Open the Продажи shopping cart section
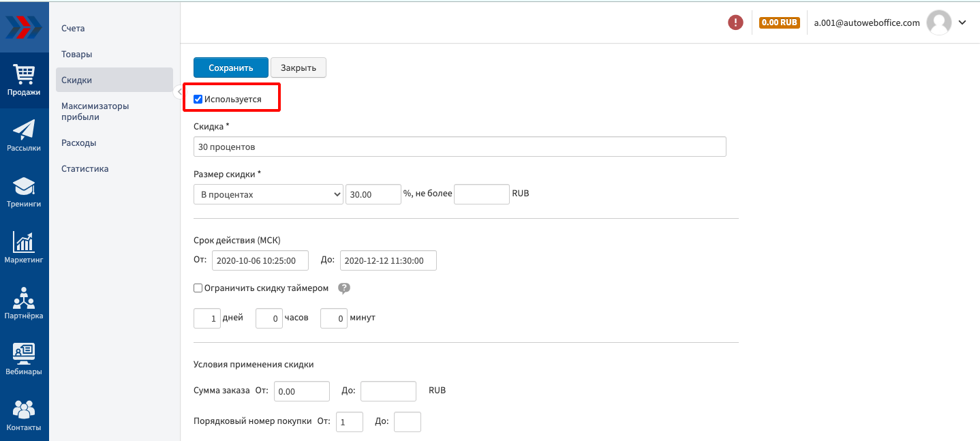The image size is (980, 441). tap(24, 80)
